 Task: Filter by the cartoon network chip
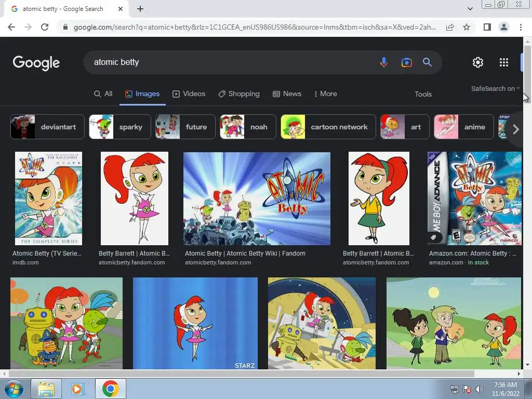pos(328,127)
